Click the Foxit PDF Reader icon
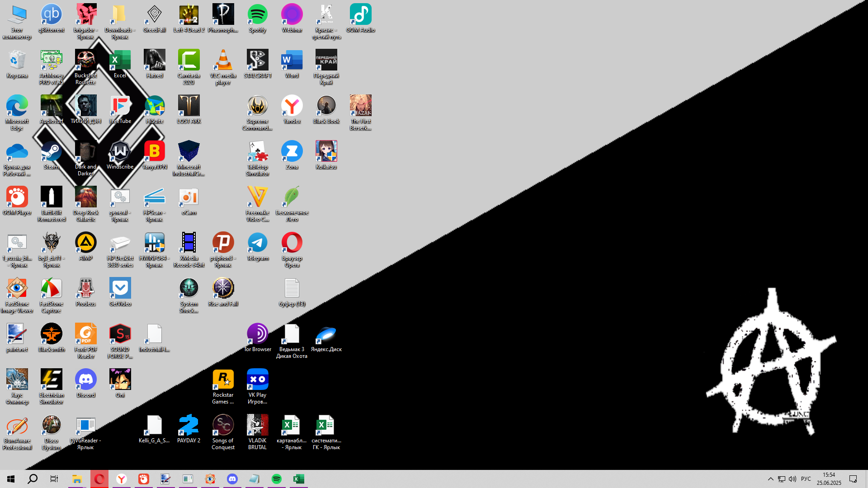This screenshot has height=488, width=868. click(85, 334)
